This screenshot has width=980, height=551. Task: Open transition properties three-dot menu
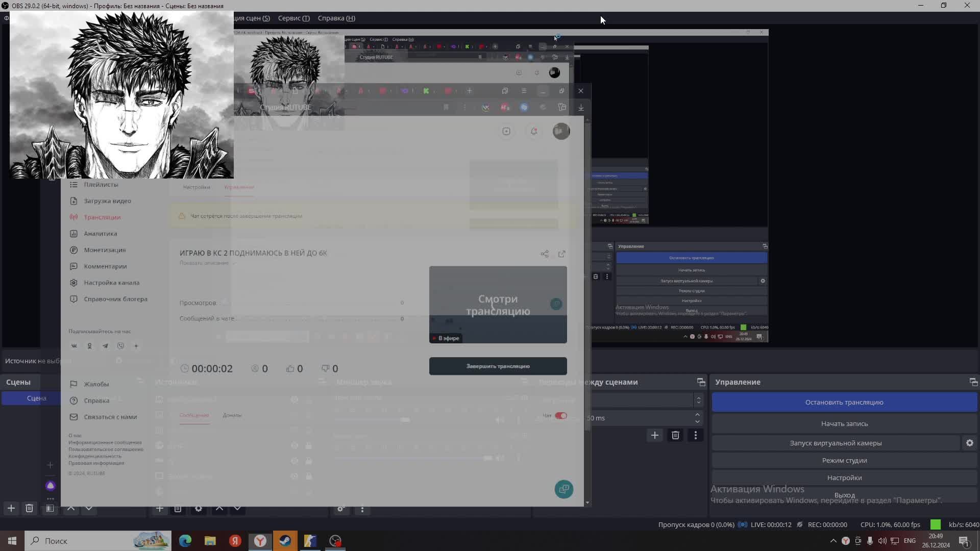(x=696, y=436)
